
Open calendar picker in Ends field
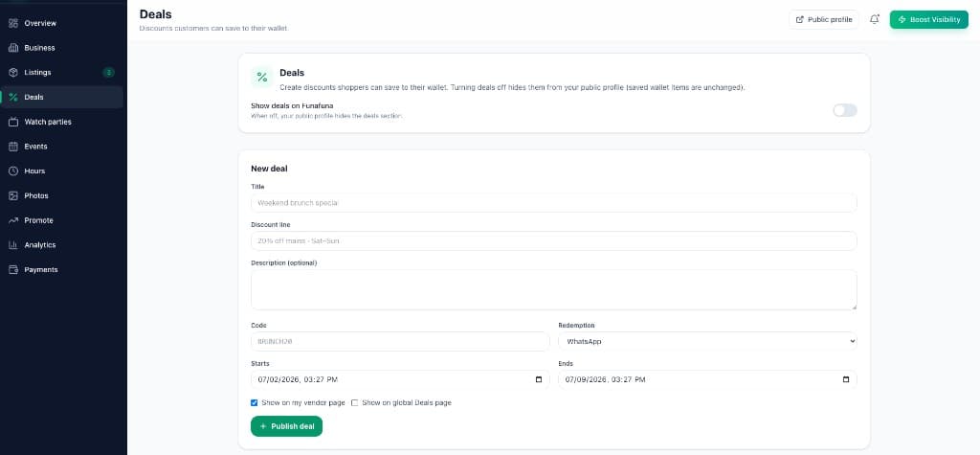tap(846, 379)
